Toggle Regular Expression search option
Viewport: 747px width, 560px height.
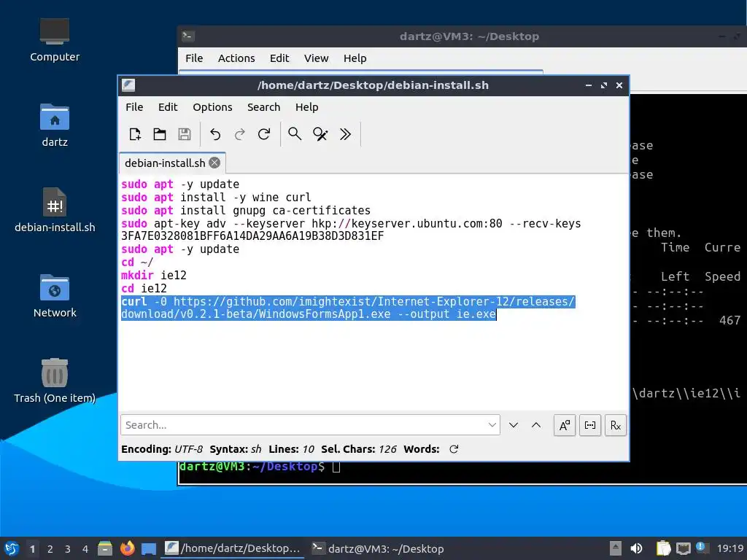click(616, 425)
